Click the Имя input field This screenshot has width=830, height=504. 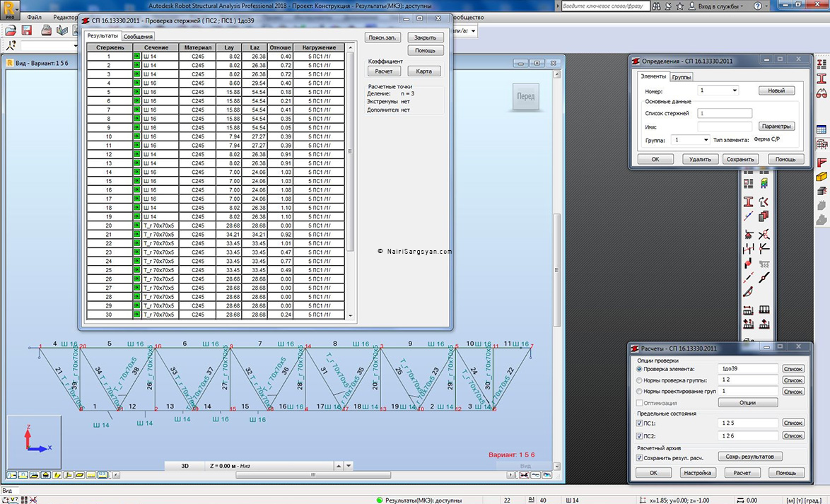coord(725,127)
